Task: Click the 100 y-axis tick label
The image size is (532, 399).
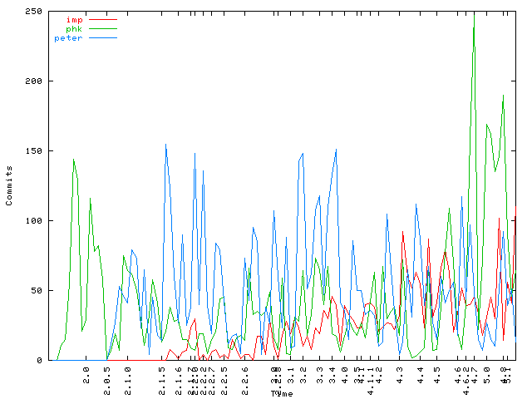Action: tap(35, 221)
